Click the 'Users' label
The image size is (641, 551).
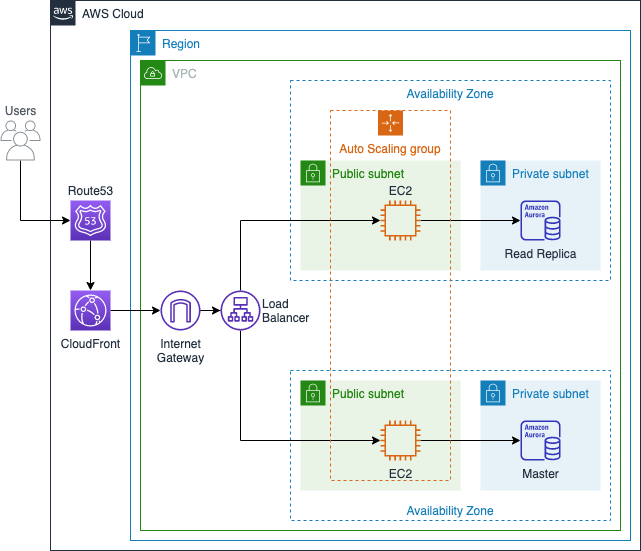20,111
